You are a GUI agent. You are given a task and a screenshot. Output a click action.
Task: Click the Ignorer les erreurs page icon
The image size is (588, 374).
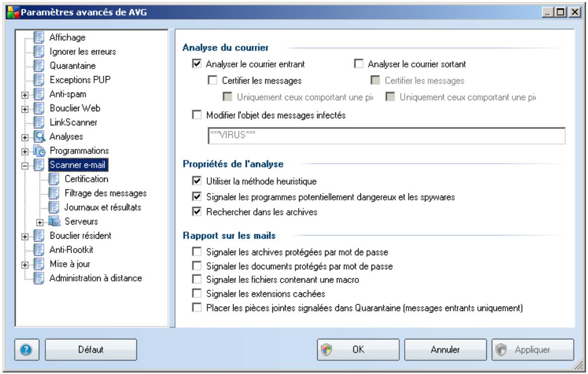click(x=39, y=51)
